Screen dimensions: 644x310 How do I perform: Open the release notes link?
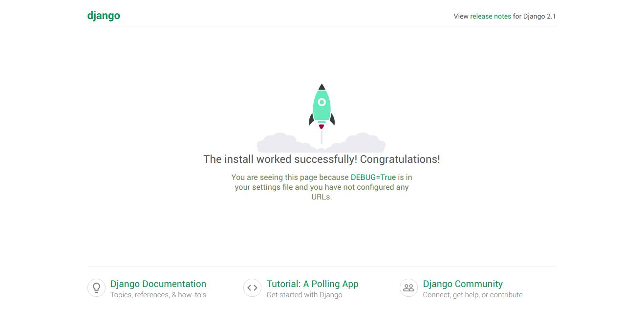pos(490,16)
